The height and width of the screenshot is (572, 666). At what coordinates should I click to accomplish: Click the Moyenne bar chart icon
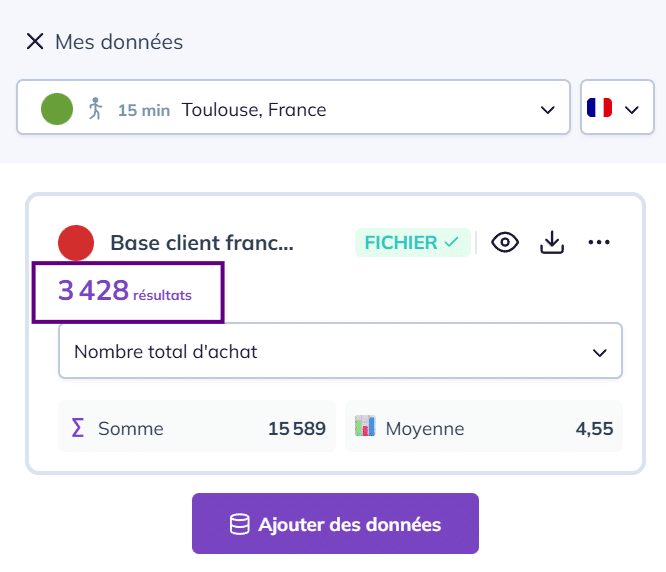coord(365,427)
